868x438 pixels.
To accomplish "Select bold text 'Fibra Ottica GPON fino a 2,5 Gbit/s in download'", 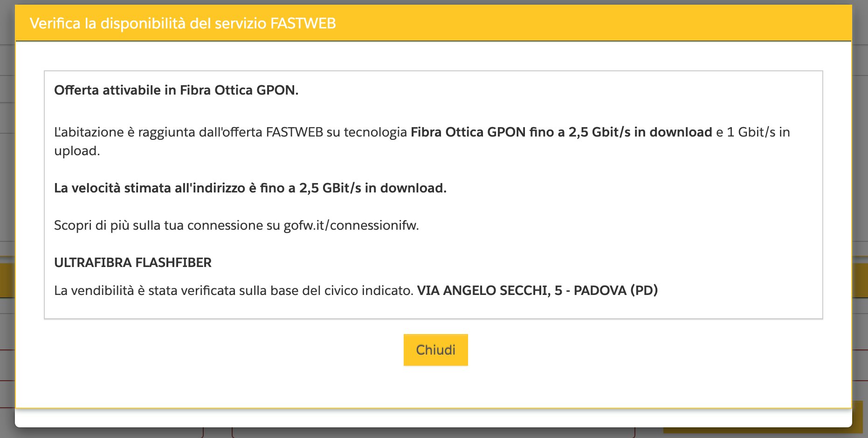I will pos(561,132).
